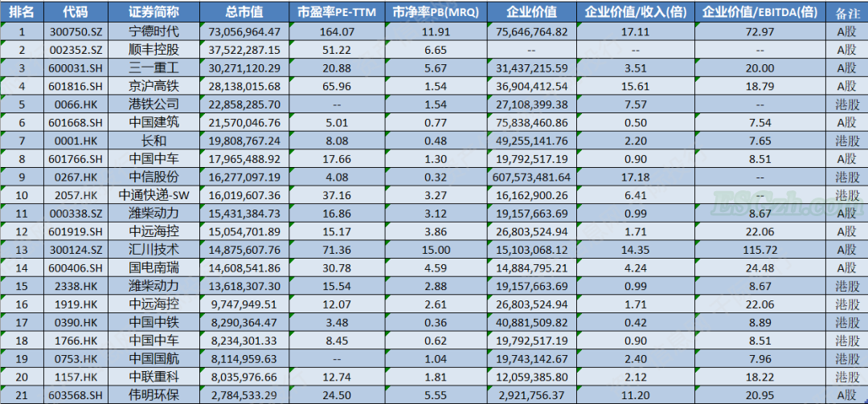The image size is (868, 404).
Task: Click the 中通快递-SW name cell
Action: 154,195
